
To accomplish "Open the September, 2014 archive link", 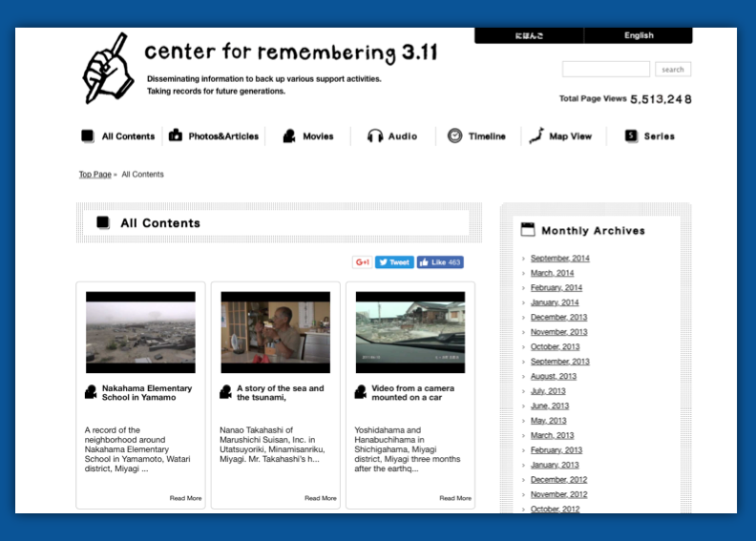I will click(559, 259).
